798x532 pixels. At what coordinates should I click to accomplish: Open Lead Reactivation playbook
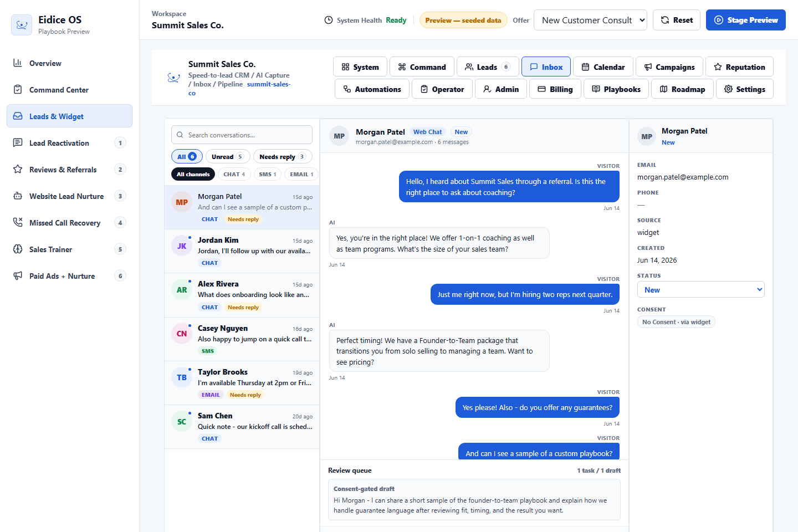69,143
